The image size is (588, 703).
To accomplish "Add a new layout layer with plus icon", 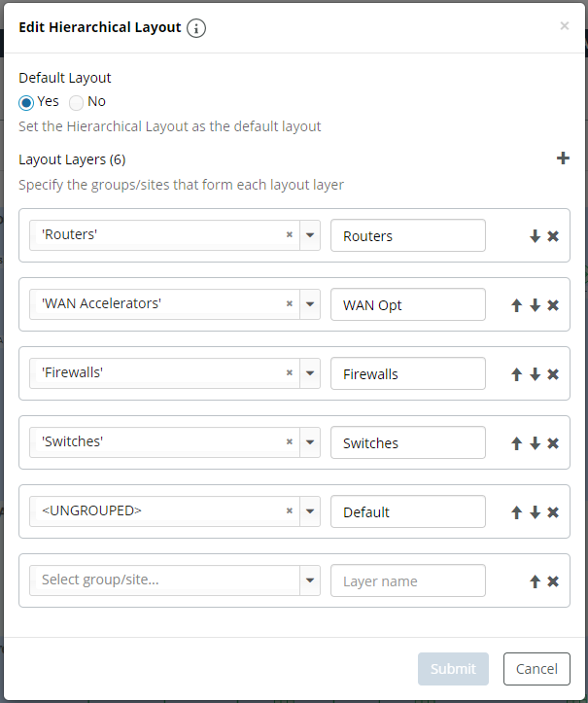I will coord(563,158).
